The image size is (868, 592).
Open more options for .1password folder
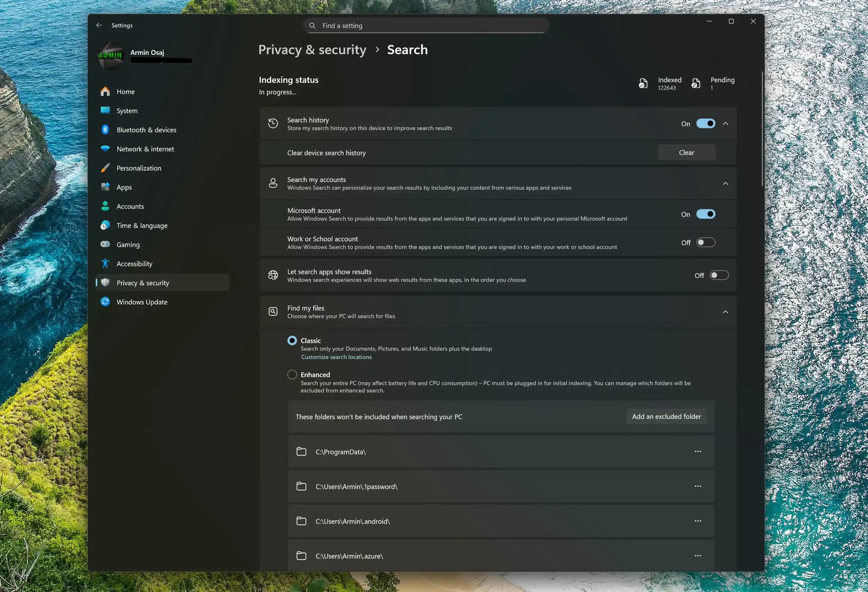[698, 486]
